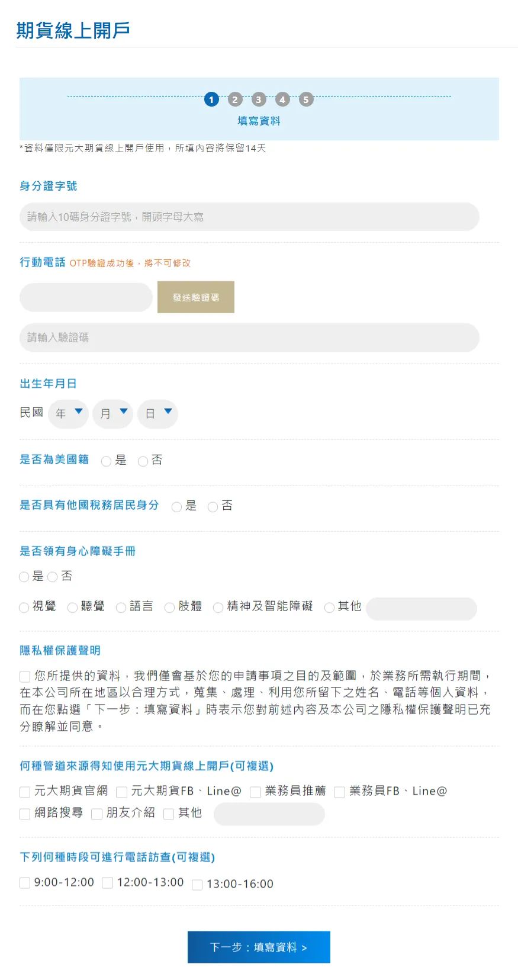Screen dimensions: 518x980
Task: Enable the 9:00-12:00 phone interview slot
Action: (x=25, y=883)
